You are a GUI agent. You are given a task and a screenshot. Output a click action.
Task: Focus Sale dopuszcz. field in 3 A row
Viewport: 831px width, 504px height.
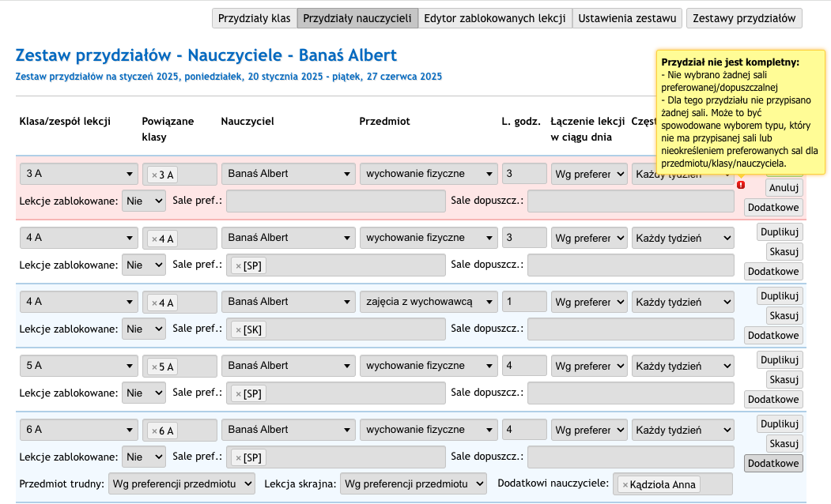[x=631, y=201]
